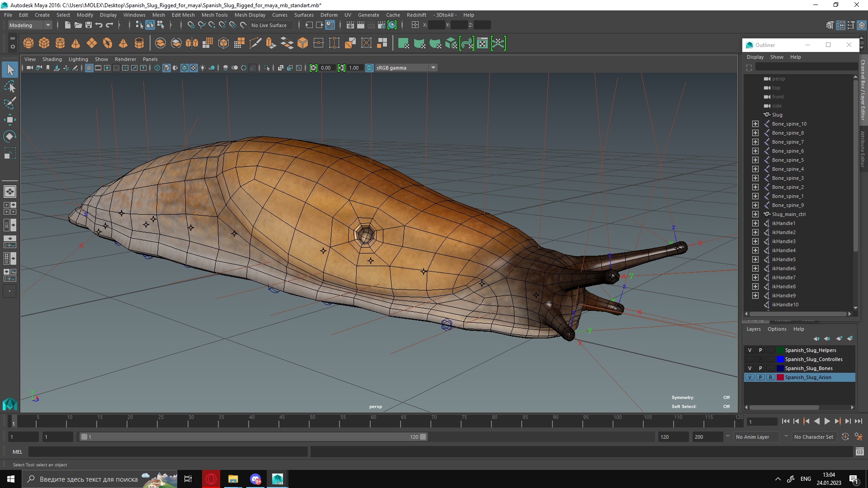Image resolution: width=868 pixels, height=488 pixels.
Task: Toggle visibility of Spanish_Slug_Controlles layer
Action: click(750, 359)
